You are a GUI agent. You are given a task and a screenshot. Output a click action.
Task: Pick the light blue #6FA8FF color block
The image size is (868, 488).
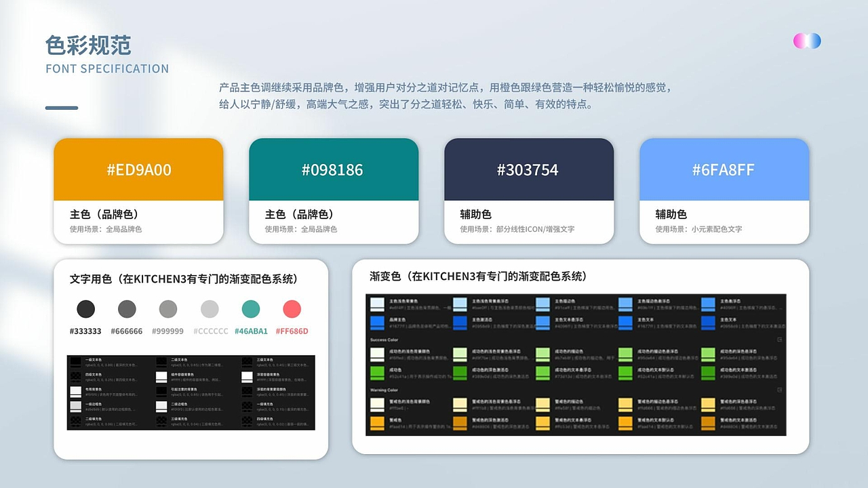pyautogui.click(x=724, y=169)
